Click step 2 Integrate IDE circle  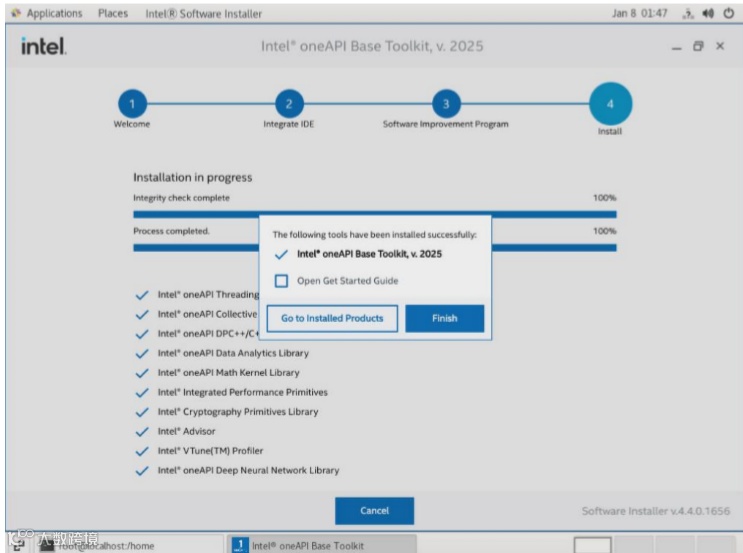pos(289,104)
